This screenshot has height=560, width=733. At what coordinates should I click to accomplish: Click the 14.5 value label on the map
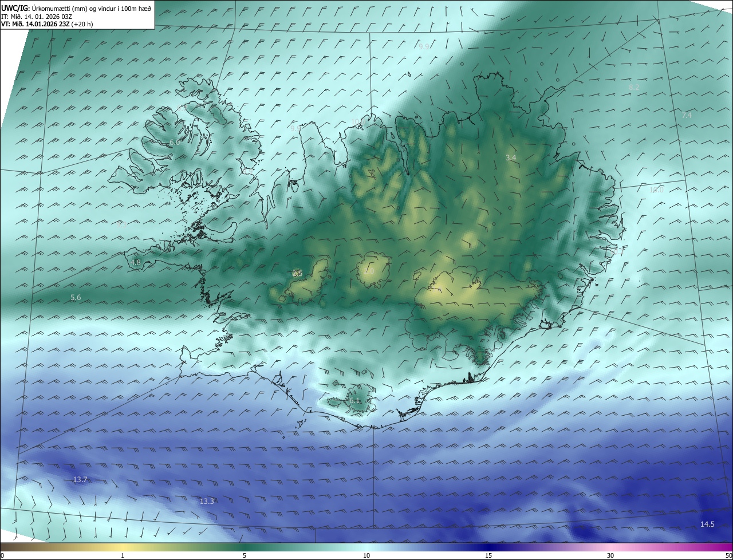pos(707,524)
